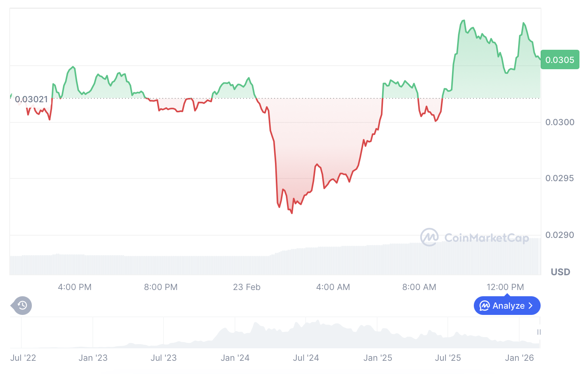The height and width of the screenshot is (374, 588).
Task: Open the Analyze panel via its label
Action: [x=508, y=306]
